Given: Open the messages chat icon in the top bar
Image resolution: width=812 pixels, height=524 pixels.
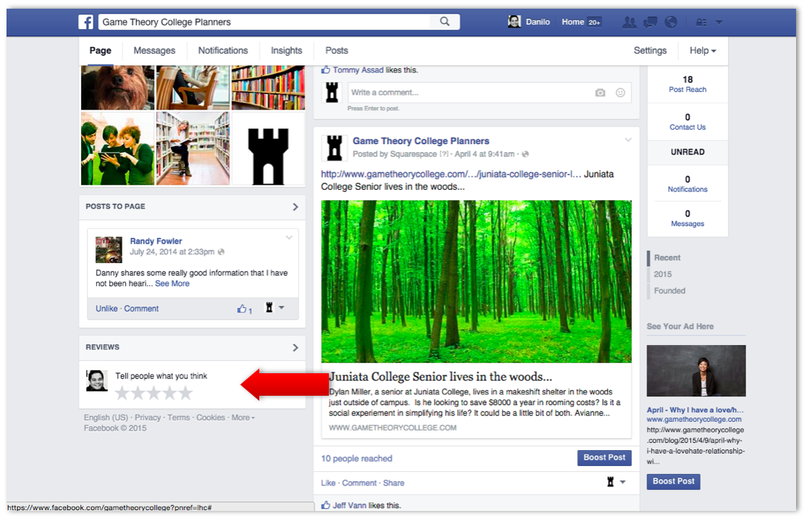Looking at the screenshot, I should (650, 22).
